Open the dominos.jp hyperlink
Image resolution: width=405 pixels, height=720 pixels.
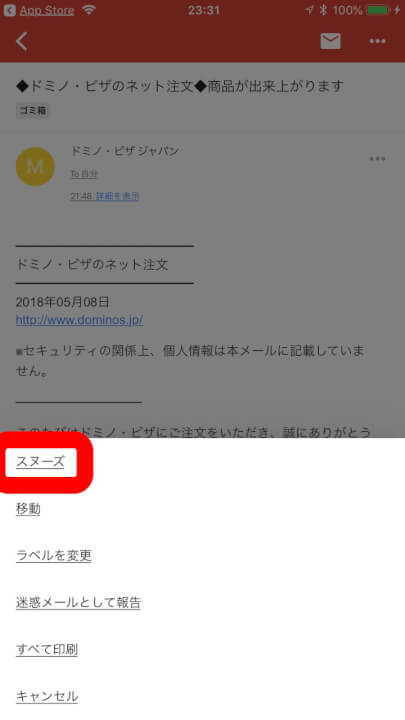tap(79, 320)
